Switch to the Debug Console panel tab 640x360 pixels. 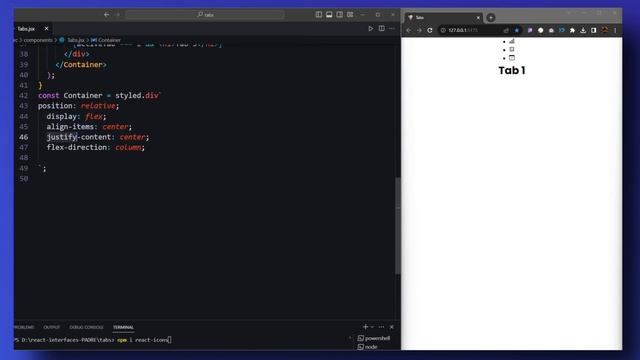click(x=86, y=327)
